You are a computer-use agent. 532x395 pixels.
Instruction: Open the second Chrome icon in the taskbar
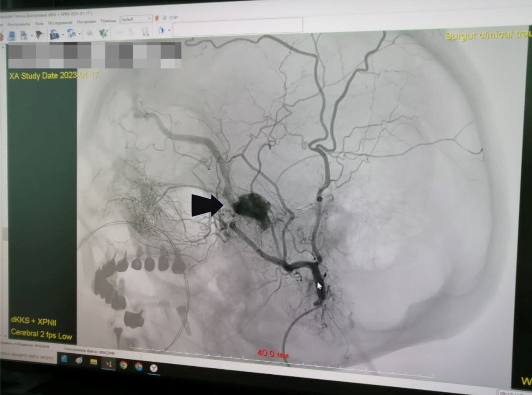pos(138,367)
